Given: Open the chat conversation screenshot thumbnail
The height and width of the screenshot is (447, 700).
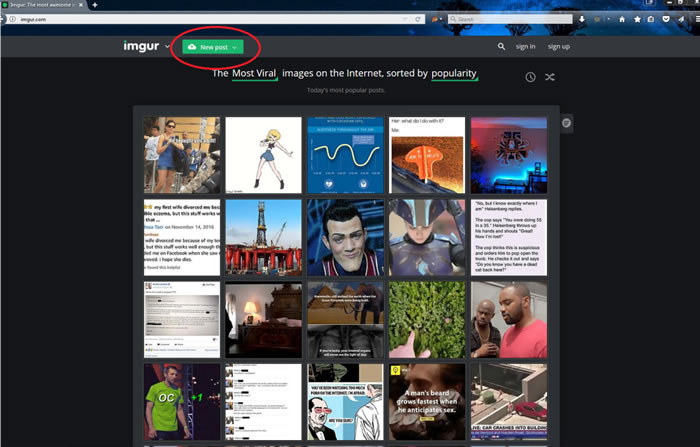Looking at the screenshot, I should [263, 401].
